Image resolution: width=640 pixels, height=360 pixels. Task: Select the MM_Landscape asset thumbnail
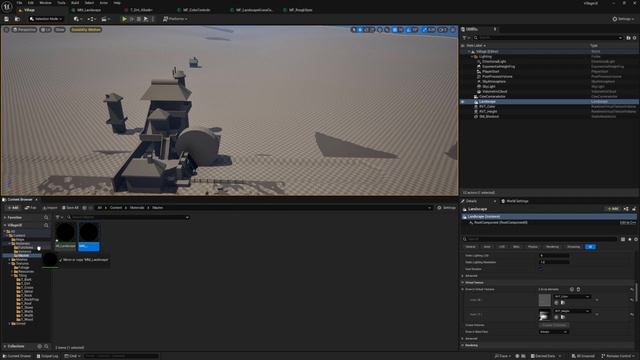(65, 236)
